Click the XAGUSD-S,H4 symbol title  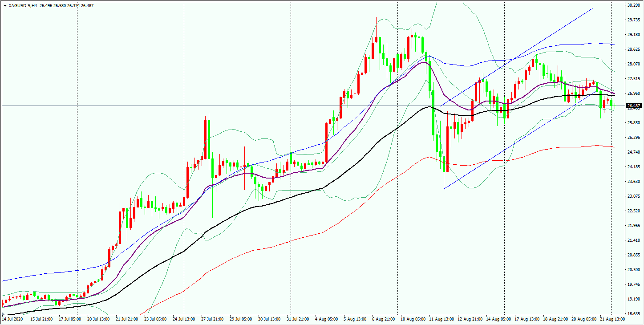23,5
